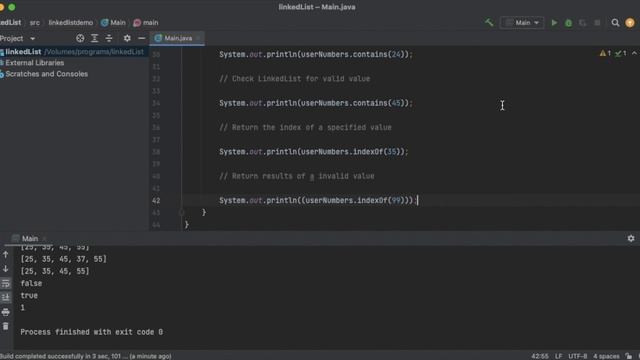
Task: Click the indexOf(35) code line
Action: click(x=313, y=151)
